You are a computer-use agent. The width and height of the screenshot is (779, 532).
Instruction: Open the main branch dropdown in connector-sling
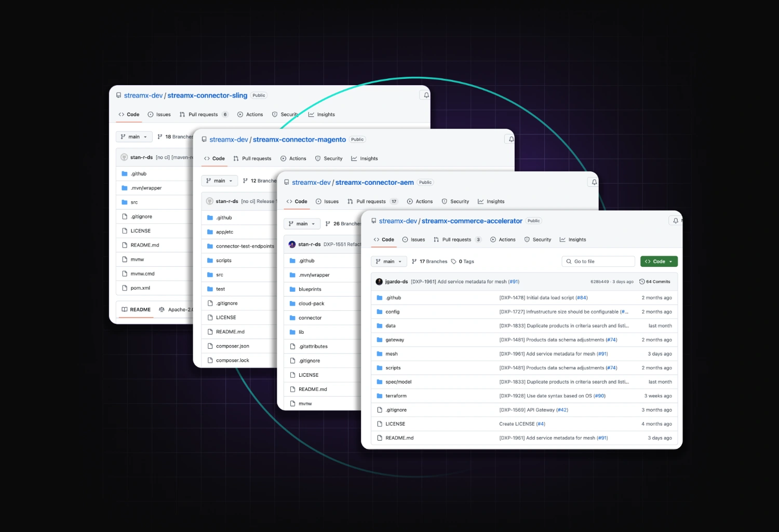134,137
